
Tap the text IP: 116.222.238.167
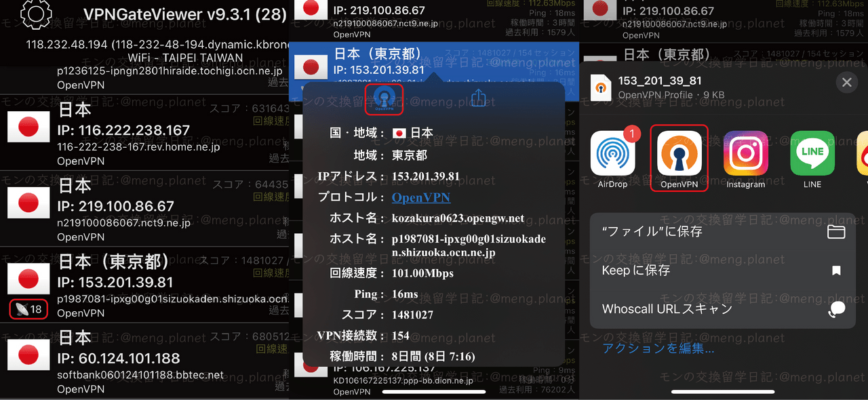[x=124, y=130]
